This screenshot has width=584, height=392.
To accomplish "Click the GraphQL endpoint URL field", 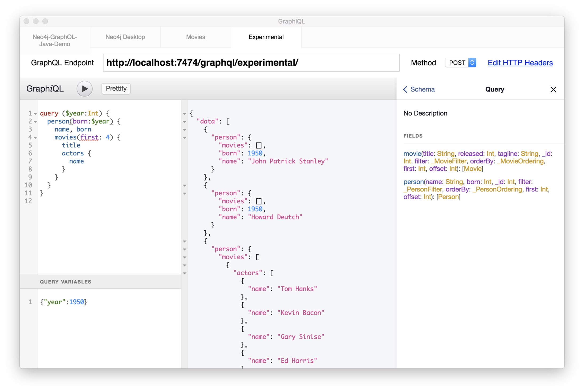I will click(251, 63).
